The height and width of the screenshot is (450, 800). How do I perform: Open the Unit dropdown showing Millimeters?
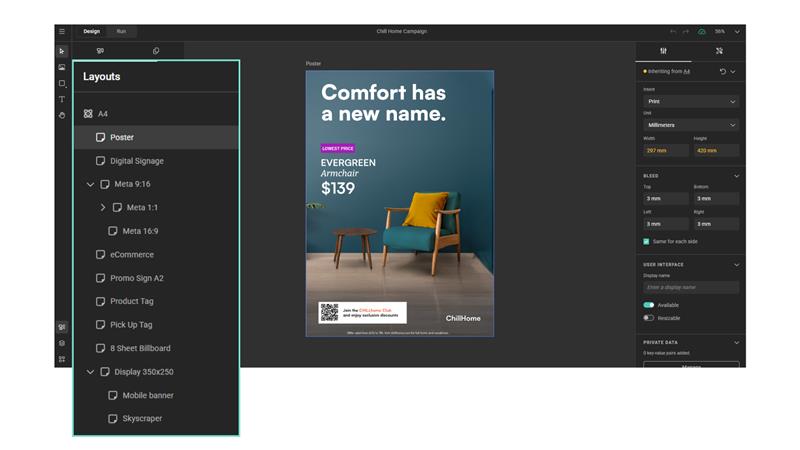point(691,125)
